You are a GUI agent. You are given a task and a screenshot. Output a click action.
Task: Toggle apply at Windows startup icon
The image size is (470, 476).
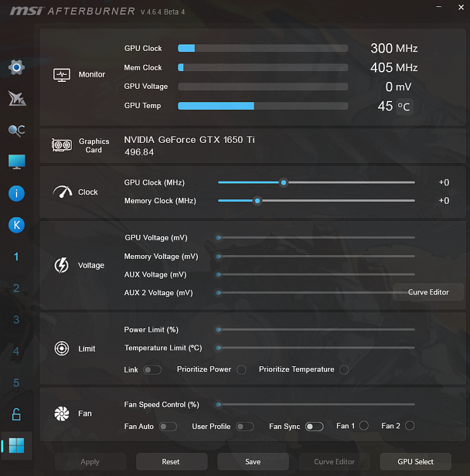(x=16, y=446)
